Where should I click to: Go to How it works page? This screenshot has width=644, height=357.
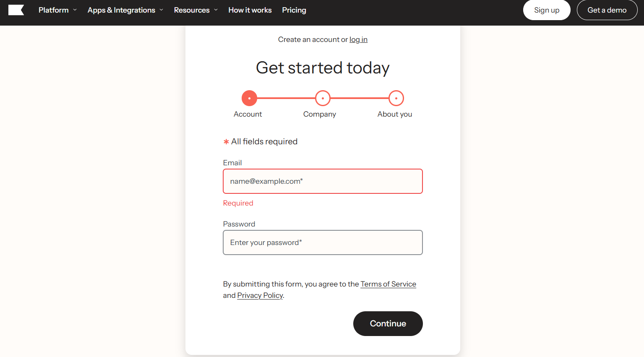tap(250, 10)
